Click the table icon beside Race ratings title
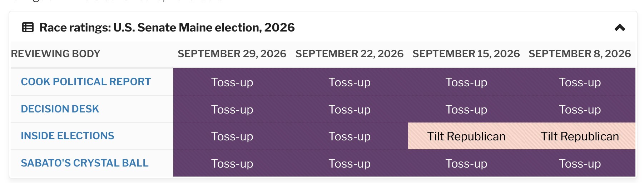Image resolution: width=644 pixels, height=183 pixels. coord(28,27)
